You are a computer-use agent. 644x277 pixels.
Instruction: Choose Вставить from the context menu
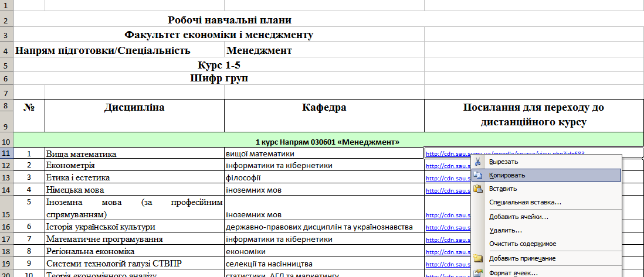click(x=546, y=189)
